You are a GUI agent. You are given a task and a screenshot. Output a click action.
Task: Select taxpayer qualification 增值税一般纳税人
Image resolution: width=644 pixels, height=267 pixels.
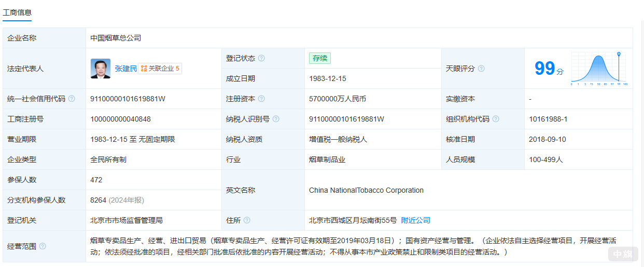point(338,139)
